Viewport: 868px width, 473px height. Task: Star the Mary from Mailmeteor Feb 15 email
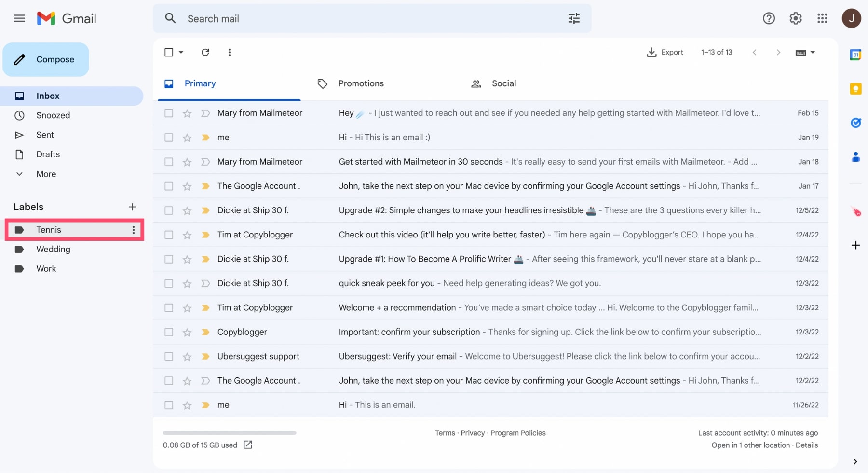coord(187,113)
